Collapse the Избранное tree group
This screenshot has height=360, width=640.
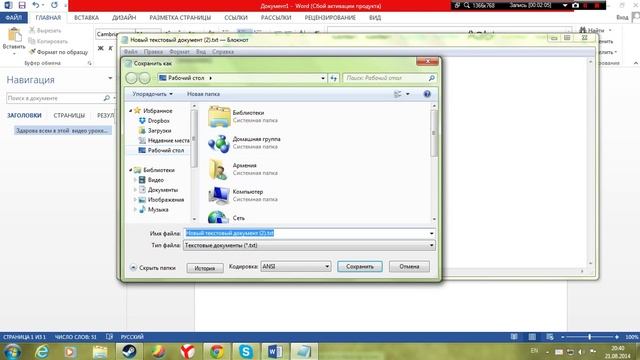[131, 111]
